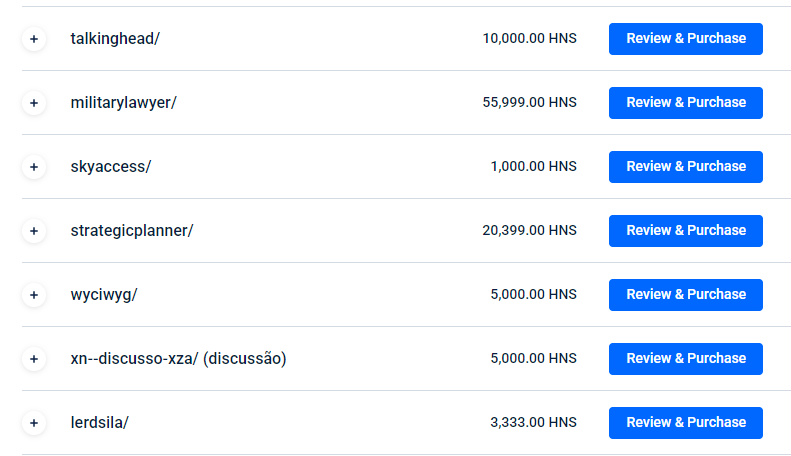Review & Purchase talkinghead/ domain

pyautogui.click(x=685, y=39)
